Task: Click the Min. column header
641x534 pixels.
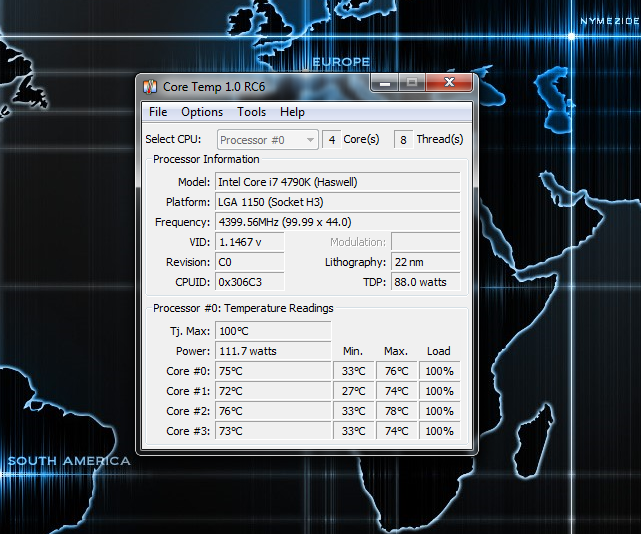Action: [x=353, y=351]
